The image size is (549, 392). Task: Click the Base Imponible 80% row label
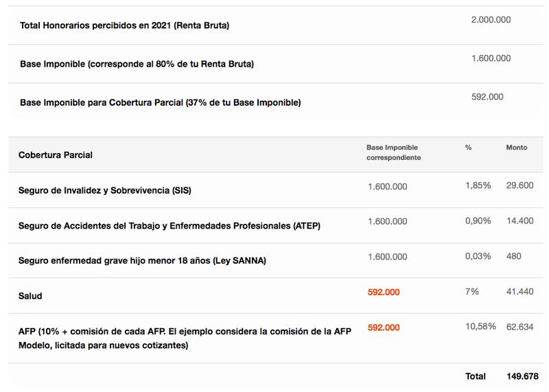pos(137,65)
